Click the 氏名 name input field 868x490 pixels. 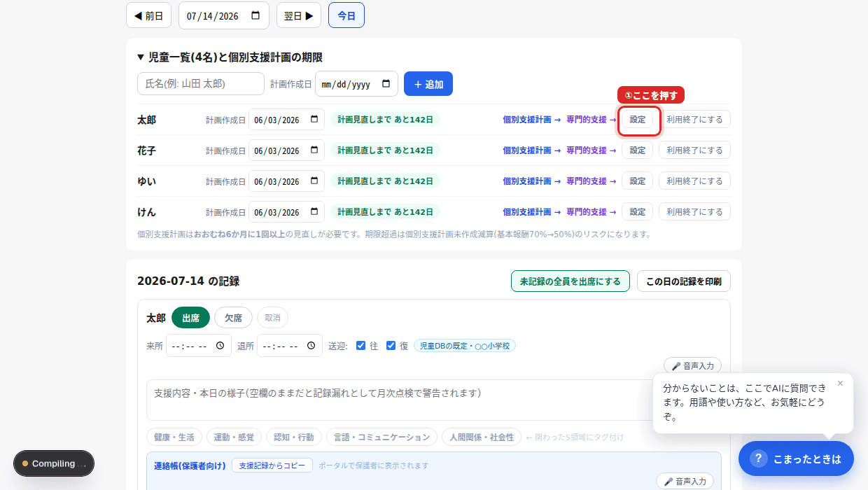tap(201, 84)
